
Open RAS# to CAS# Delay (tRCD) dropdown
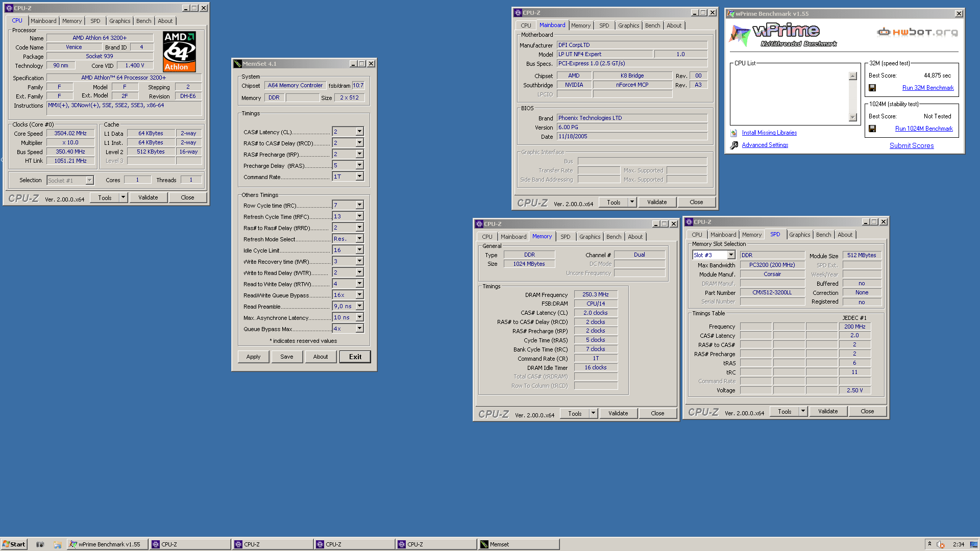(359, 143)
